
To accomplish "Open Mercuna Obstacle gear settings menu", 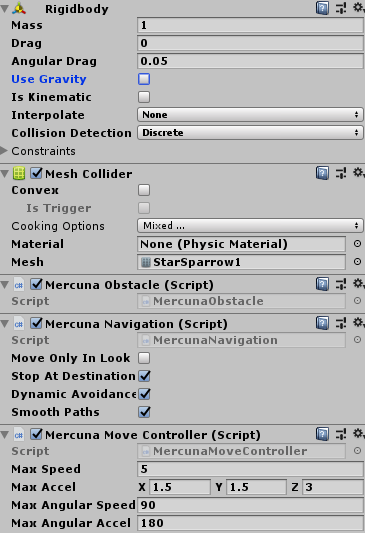I will (358, 284).
